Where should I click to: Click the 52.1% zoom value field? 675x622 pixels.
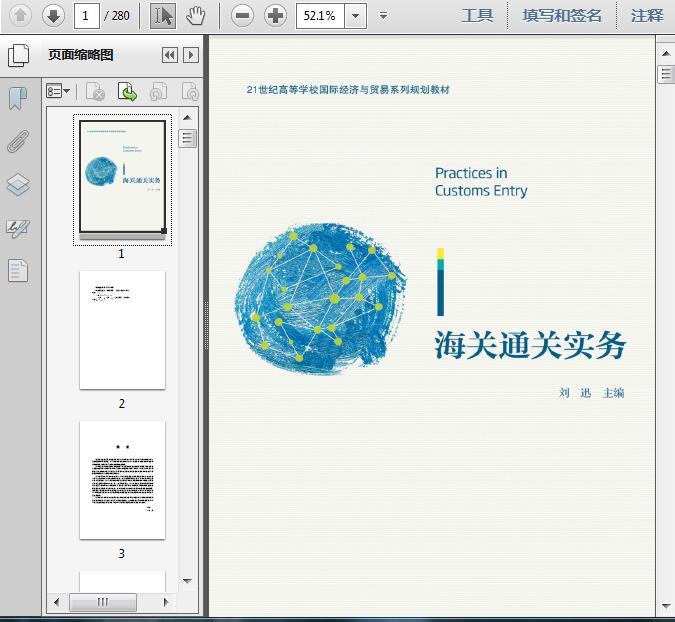[320, 16]
